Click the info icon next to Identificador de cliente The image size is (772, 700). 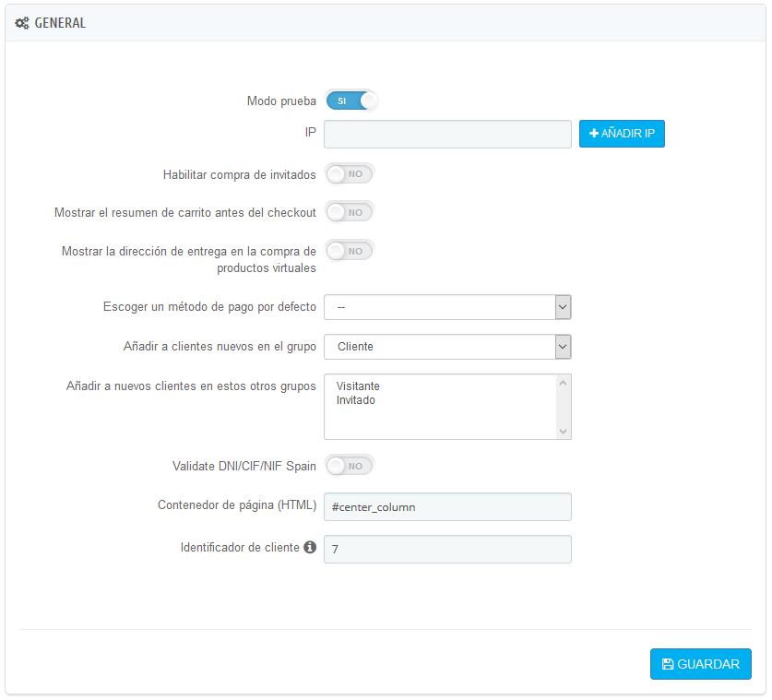[x=310, y=547]
